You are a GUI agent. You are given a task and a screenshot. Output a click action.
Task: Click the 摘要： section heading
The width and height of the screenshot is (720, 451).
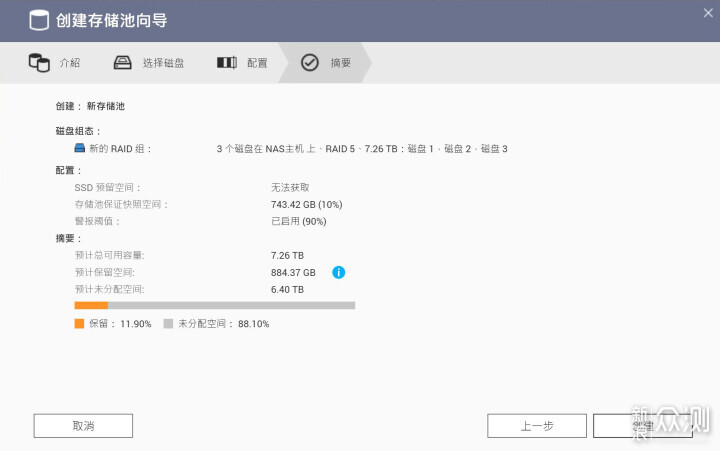click(x=68, y=238)
